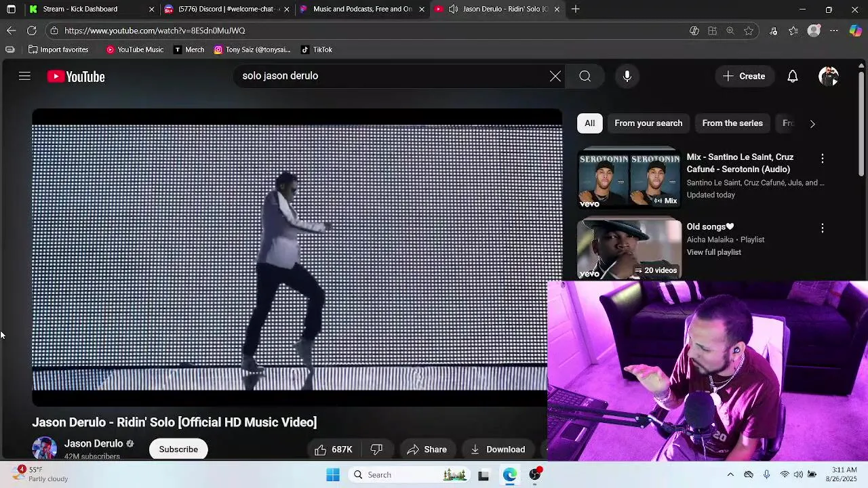This screenshot has height=488, width=868.
Task: Open the Tony Saiz Instagram bookmark
Action: click(x=252, y=49)
